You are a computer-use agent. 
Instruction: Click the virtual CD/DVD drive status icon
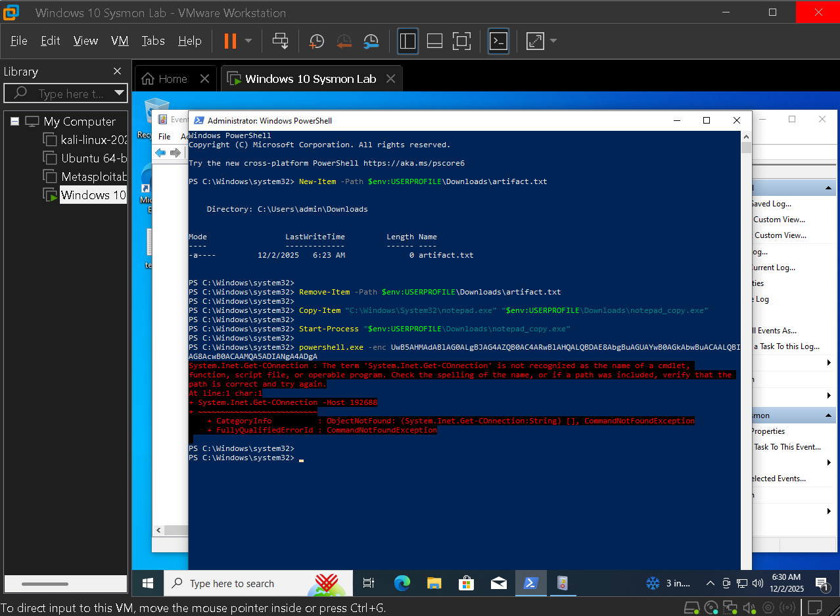pyautogui.click(x=711, y=607)
